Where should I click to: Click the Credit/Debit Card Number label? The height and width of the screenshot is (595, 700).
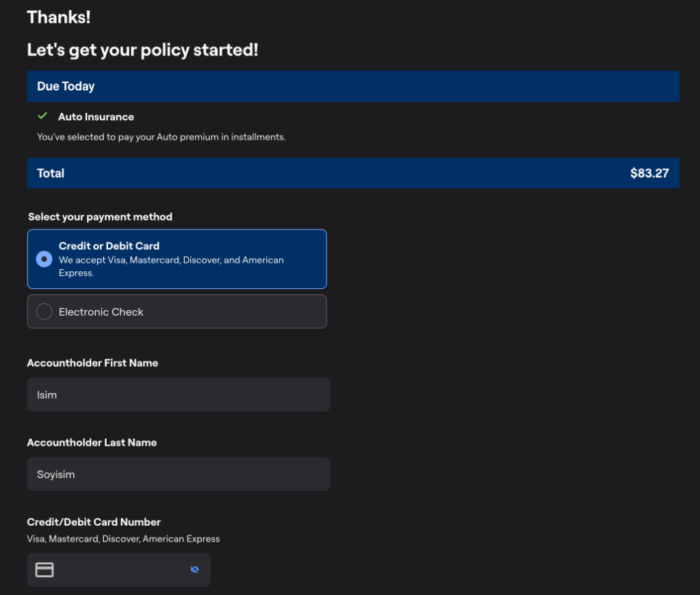pyautogui.click(x=94, y=522)
